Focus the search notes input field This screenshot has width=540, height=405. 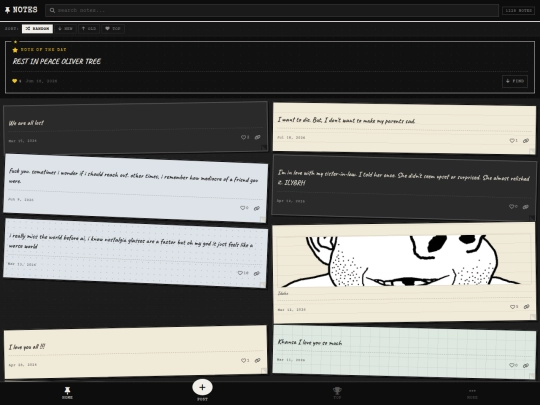click(272, 10)
